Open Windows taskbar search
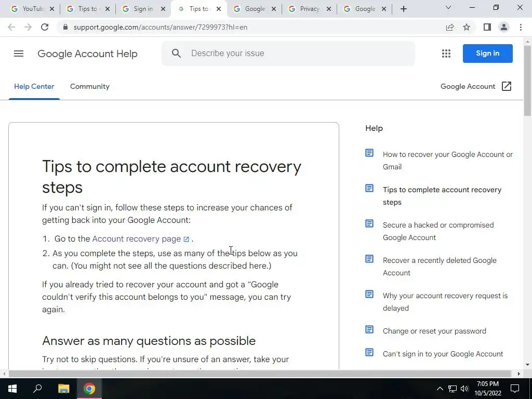 pos(37,389)
